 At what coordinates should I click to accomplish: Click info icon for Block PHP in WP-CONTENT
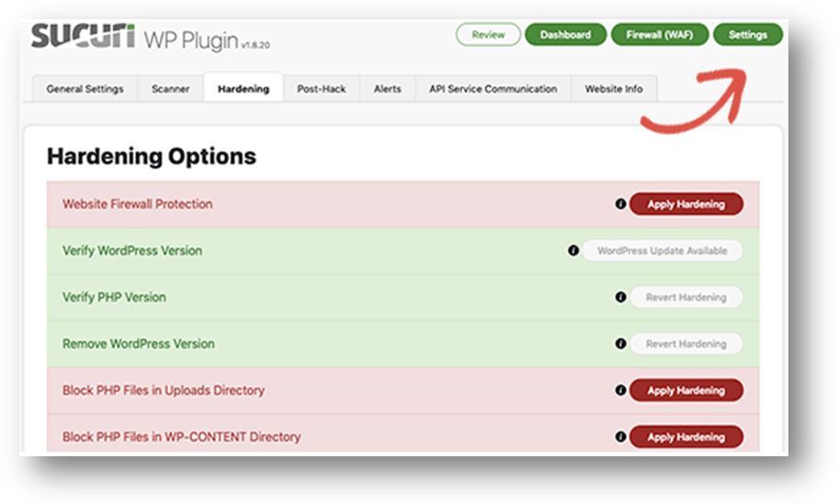[620, 437]
